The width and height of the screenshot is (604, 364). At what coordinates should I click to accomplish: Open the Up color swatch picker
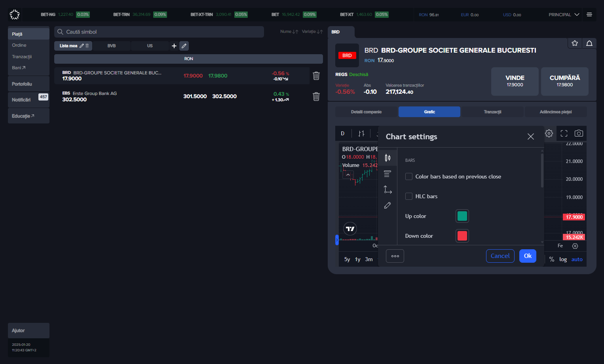(x=462, y=216)
